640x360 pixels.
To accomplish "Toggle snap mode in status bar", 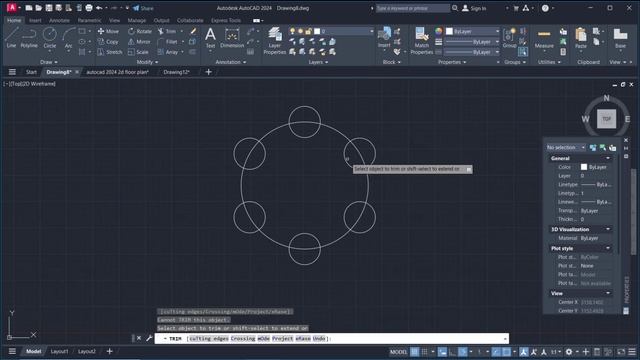I will 424,351.
